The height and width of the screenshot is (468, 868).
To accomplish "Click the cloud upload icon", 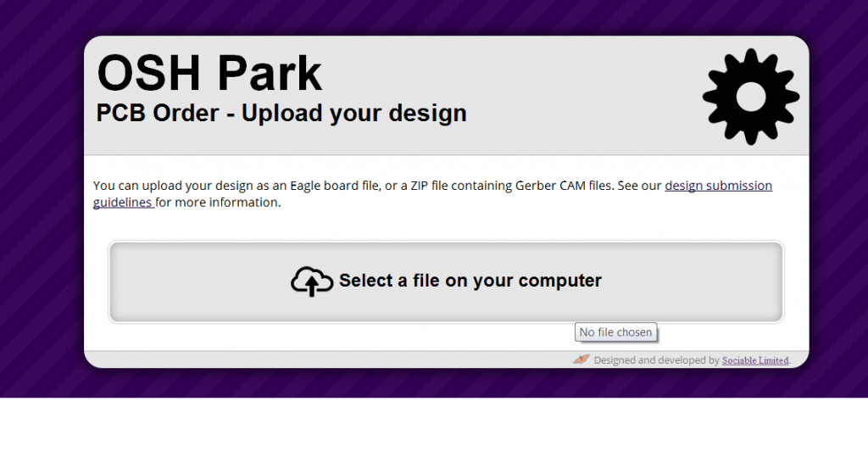I will [312, 281].
